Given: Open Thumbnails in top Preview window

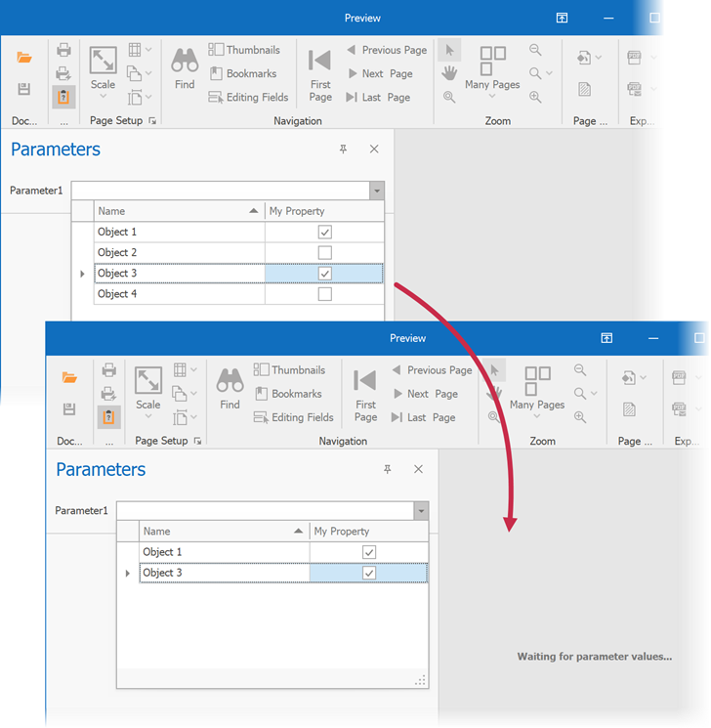Looking at the screenshot, I should click(x=244, y=50).
